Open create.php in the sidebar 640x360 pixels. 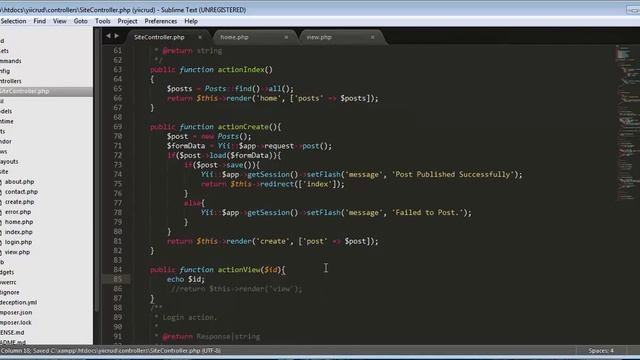click(19, 202)
